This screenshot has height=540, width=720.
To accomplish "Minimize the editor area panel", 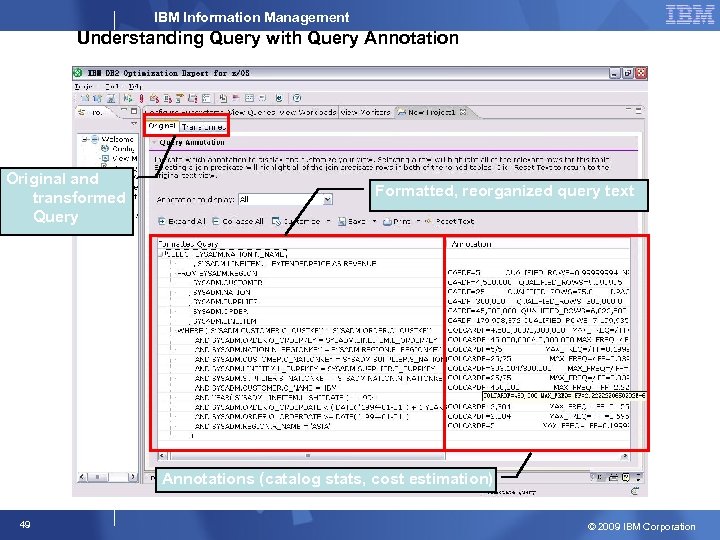I will (628, 110).
